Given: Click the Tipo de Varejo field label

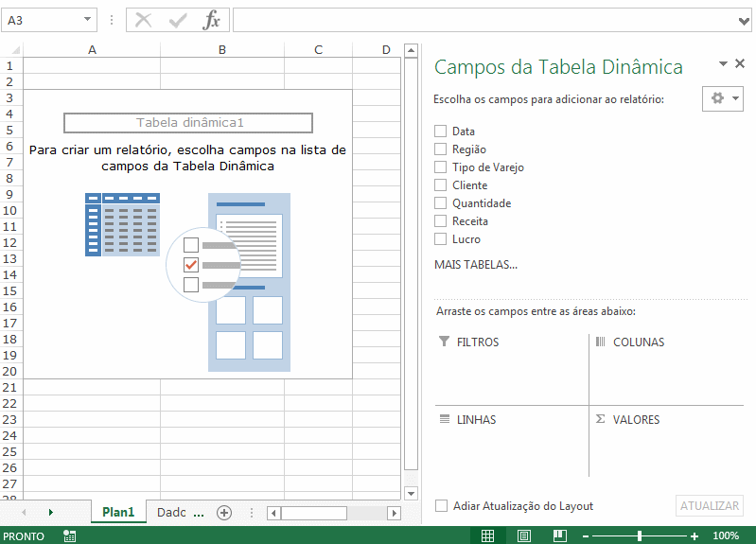Looking at the screenshot, I should click(488, 167).
